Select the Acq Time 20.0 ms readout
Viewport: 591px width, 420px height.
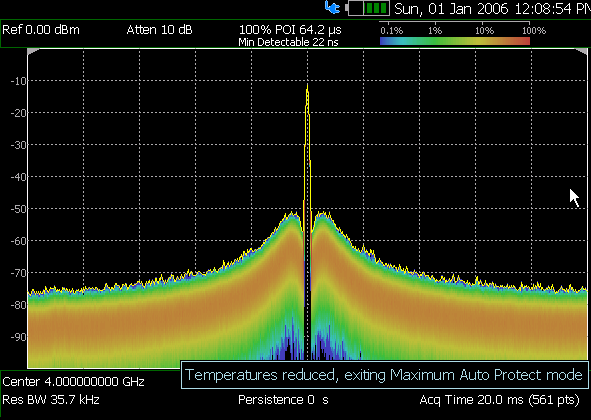499,400
